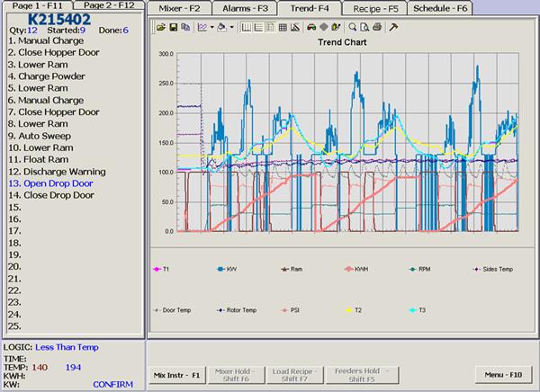Click the red car icon in the toolbar

pos(311,27)
